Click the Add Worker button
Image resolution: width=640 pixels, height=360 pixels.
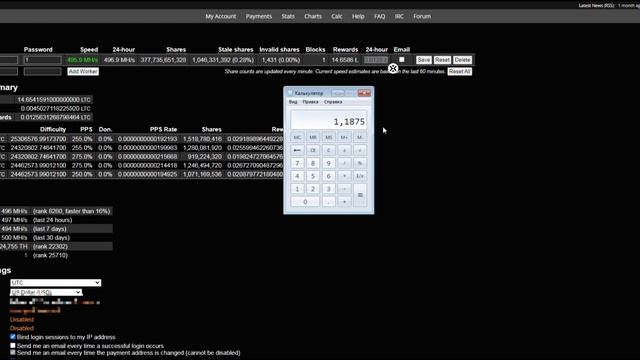click(83, 71)
